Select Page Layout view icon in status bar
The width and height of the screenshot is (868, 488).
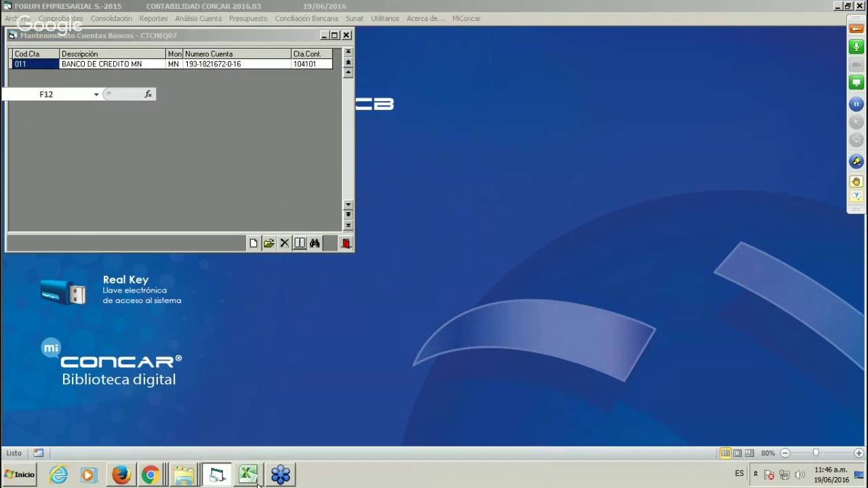pyautogui.click(x=737, y=453)
